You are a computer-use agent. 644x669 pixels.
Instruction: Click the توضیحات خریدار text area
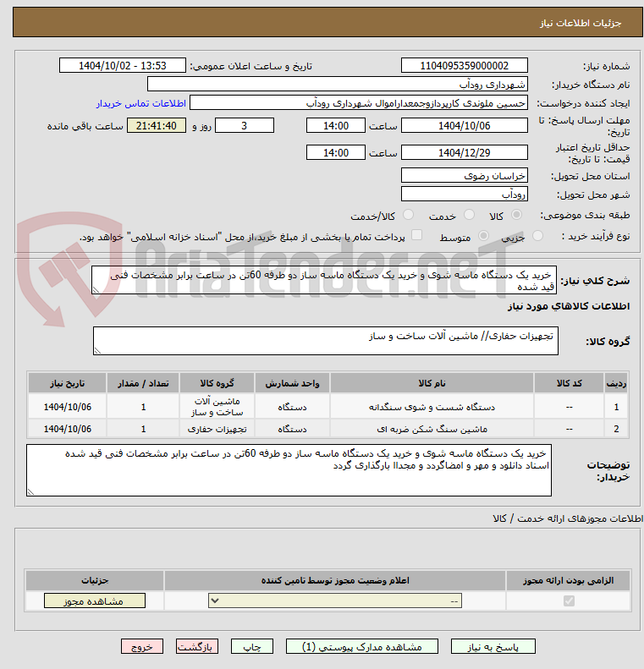coord(289,469)
